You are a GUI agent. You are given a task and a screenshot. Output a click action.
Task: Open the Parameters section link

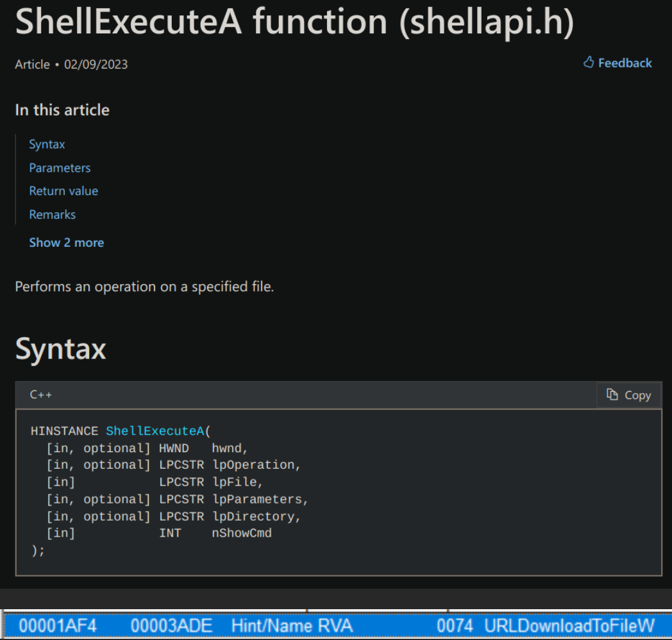tap(60, 168)
